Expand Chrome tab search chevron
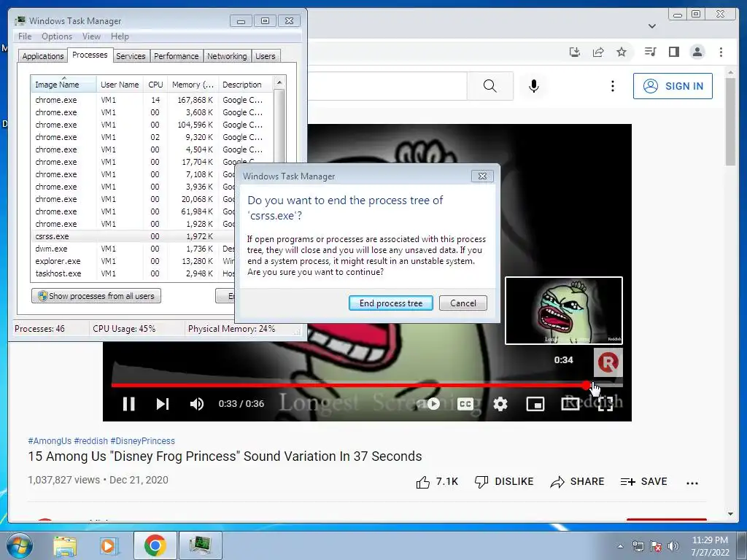The height and width of the screenshot is (560, 747). coord(652,26)
